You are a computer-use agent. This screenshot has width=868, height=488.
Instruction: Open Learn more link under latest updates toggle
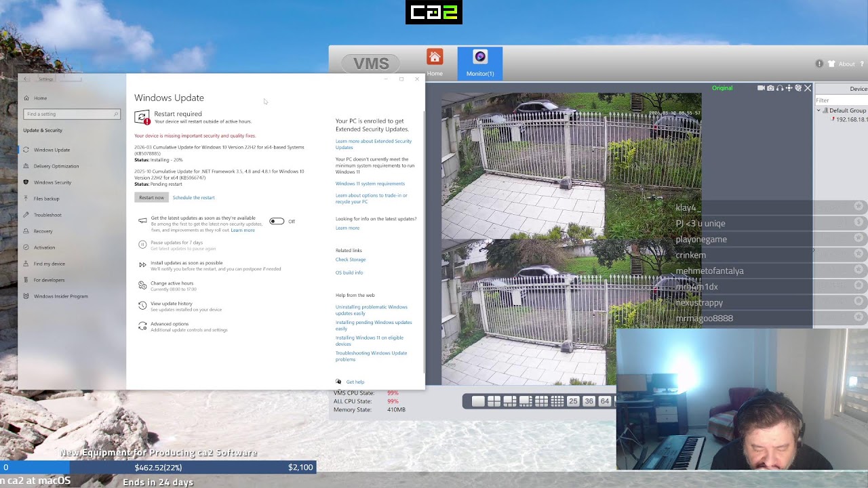[243, 230]
